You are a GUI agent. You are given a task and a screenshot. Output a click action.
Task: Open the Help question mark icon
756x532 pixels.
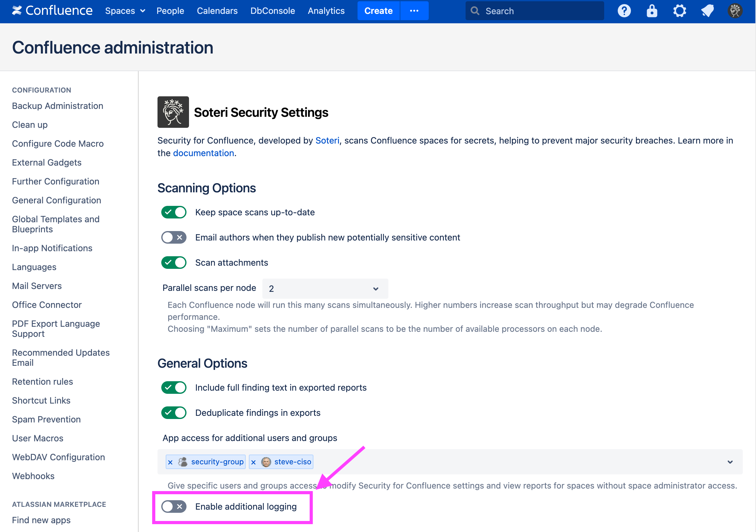[624, 11]
